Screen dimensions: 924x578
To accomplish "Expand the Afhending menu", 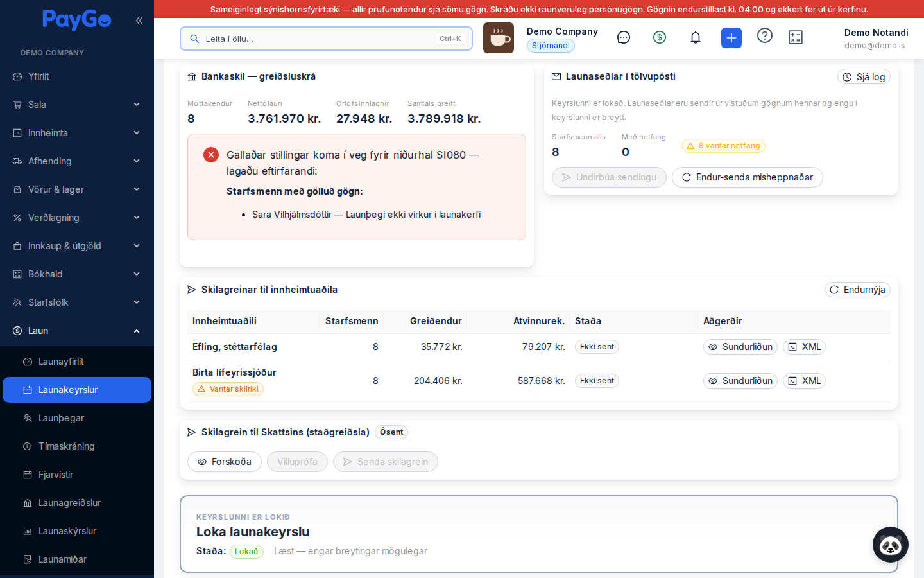I will coord(77,161).
